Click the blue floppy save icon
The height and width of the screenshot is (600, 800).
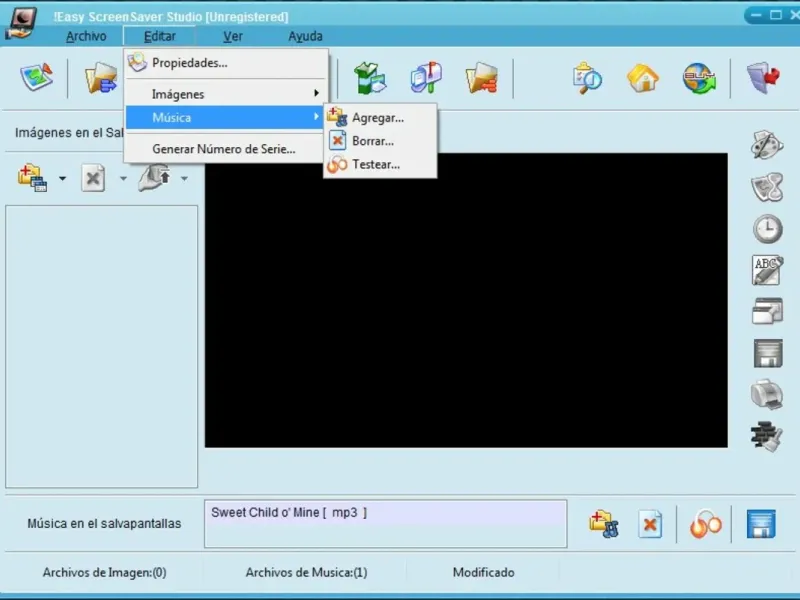click(x=761, y=524)
